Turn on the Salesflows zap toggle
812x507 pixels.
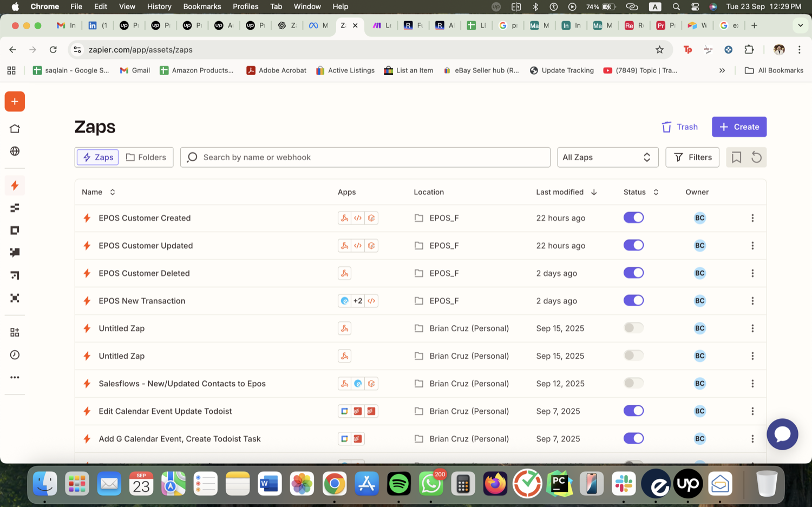(633, 383)
